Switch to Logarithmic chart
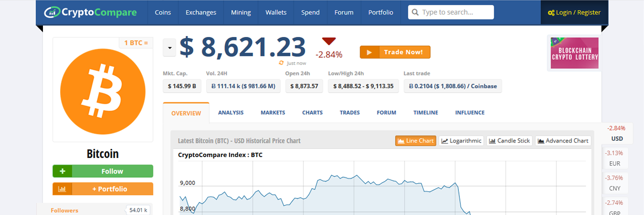The image size is (644, 215). pos(461,141)
